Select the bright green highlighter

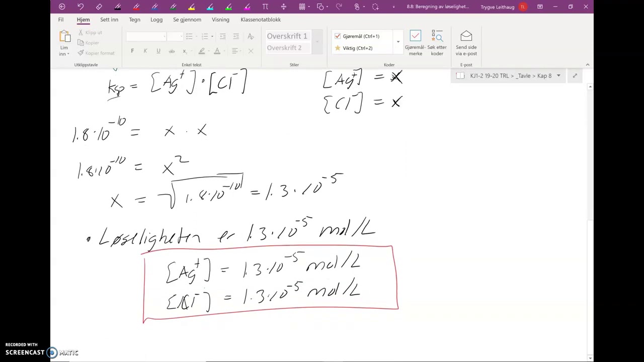click(x=228, y=7)
